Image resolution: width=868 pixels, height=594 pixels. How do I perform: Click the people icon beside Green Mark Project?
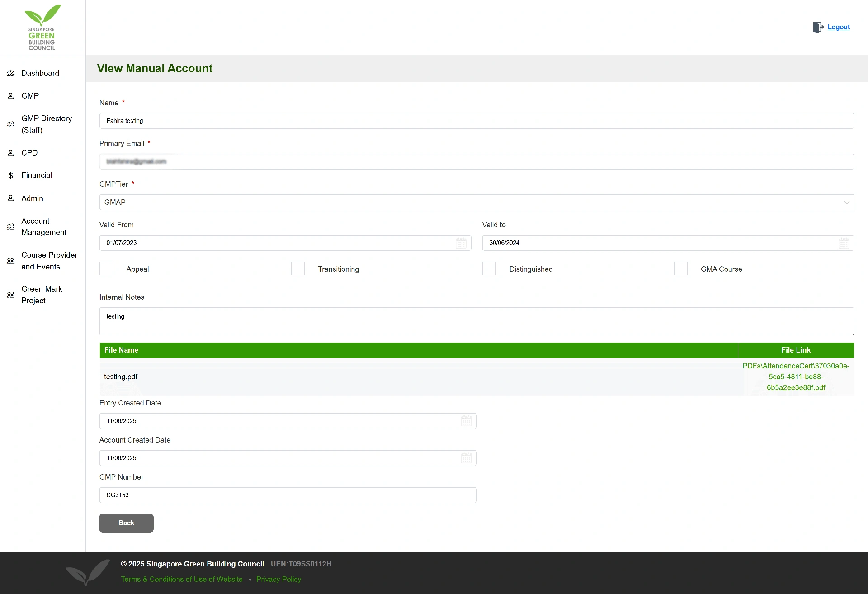click(11, 295)
